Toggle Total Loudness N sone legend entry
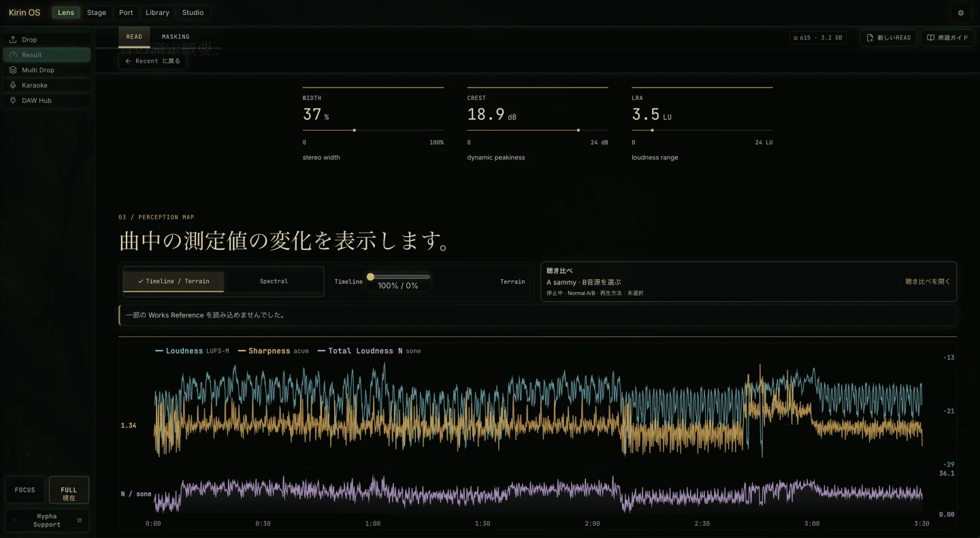 pos(369,351)
